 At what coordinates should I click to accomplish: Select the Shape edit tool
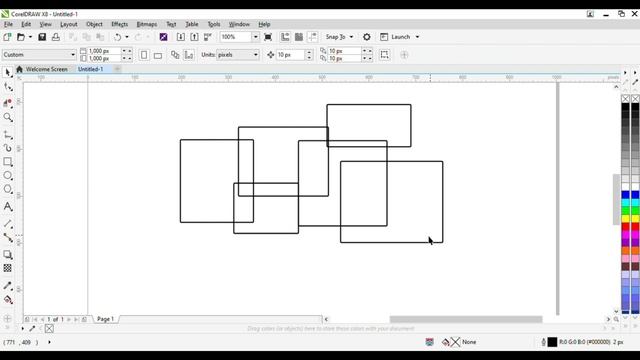pyautogui.click(x=8, y=87)
